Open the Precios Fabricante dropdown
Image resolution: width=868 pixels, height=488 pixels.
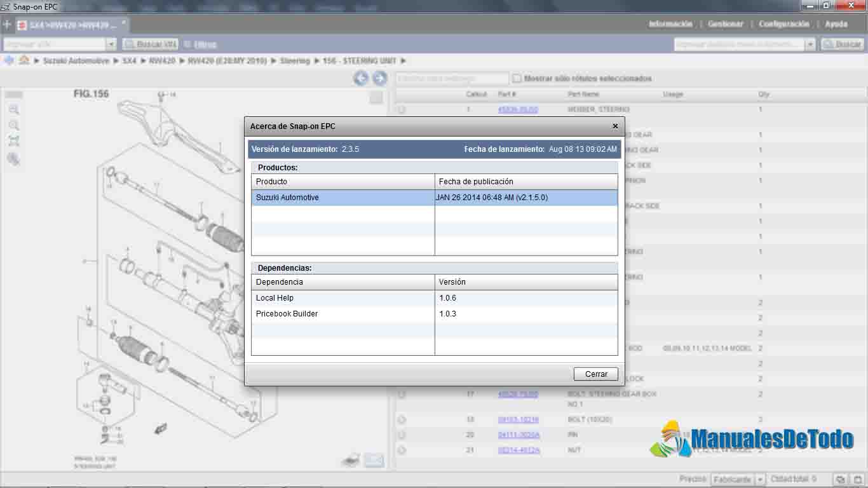point(738,480)
